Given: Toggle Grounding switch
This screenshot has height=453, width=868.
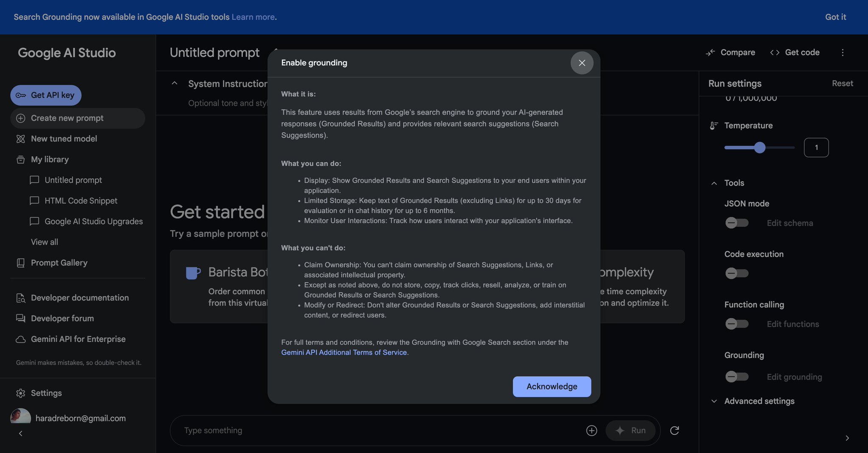Looking at the screenshot, I should [737, 377].
